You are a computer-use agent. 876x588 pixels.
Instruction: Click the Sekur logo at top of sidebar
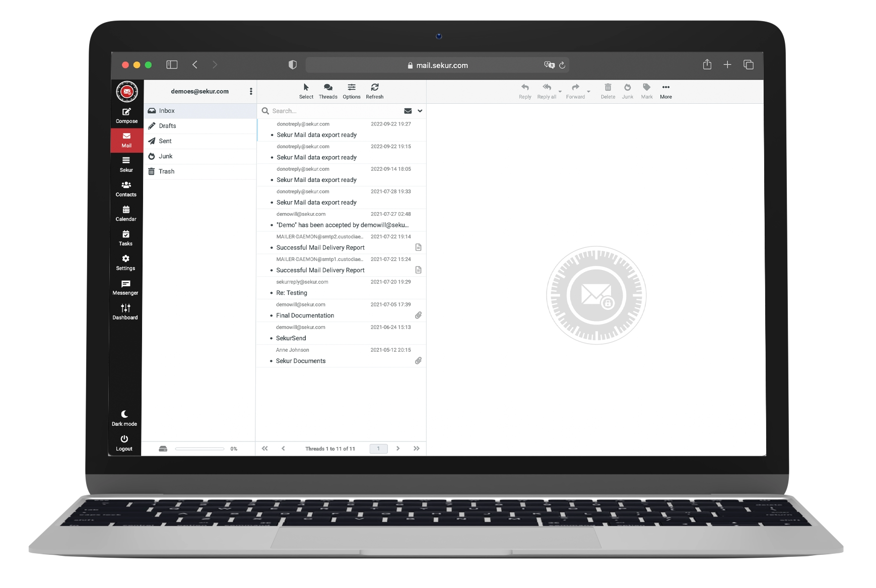tap(127, 92)
